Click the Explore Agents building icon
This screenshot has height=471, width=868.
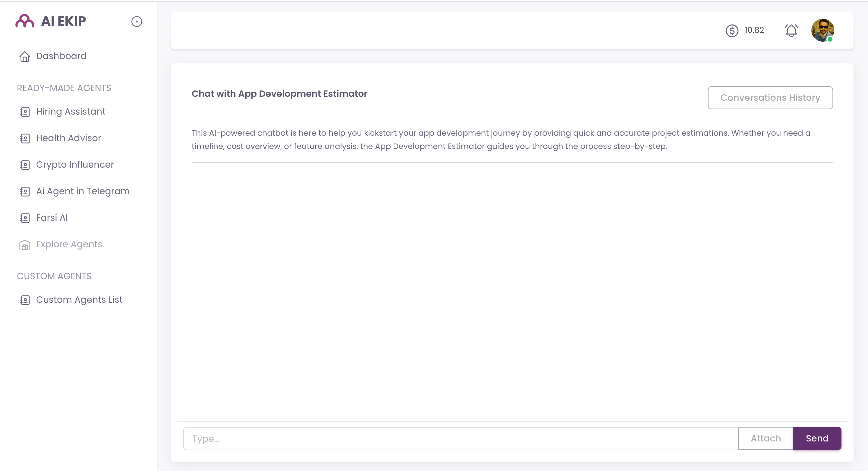pos(25,245)
